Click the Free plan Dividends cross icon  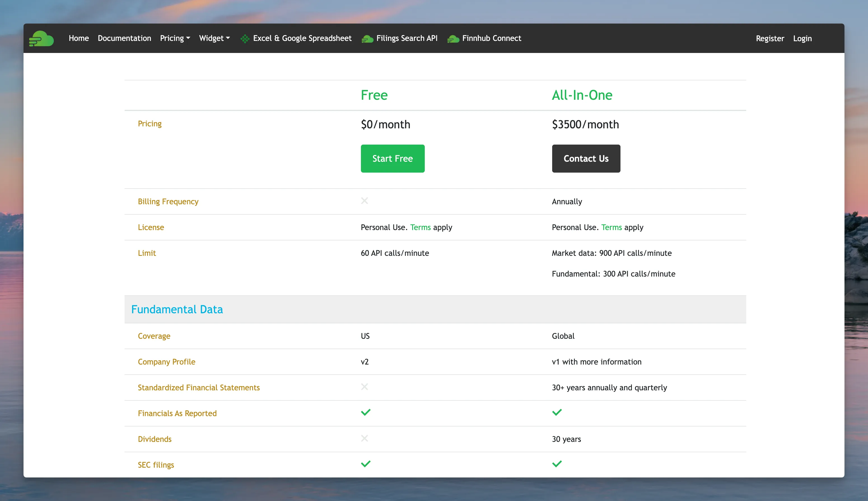(x=364, y=438)
